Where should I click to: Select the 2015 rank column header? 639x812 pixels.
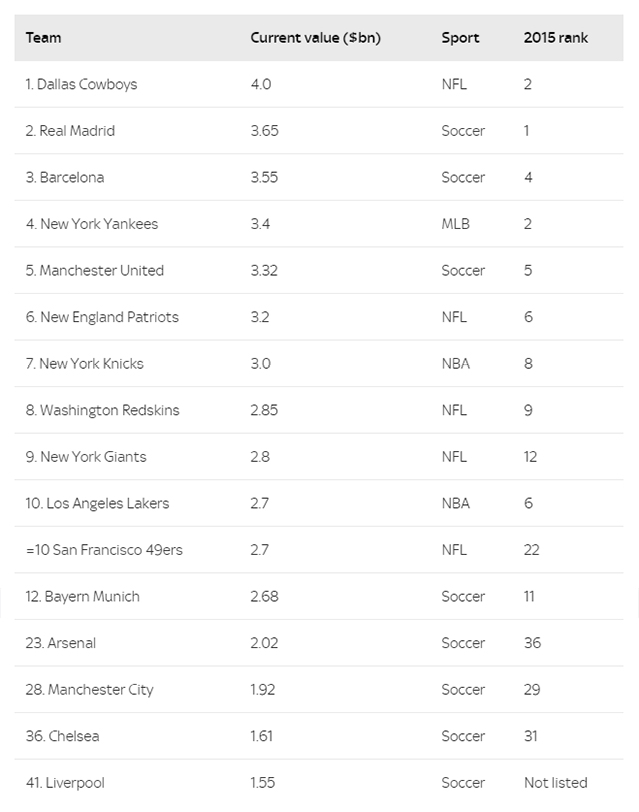(556, 38)
